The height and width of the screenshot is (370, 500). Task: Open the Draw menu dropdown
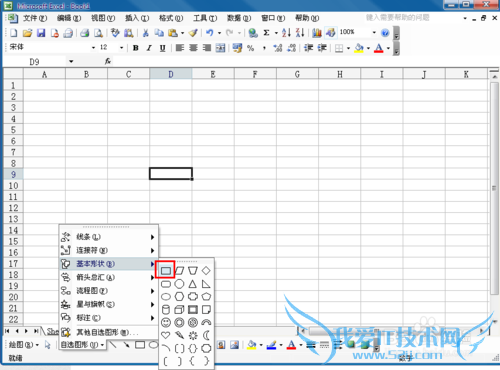[23, 345]
